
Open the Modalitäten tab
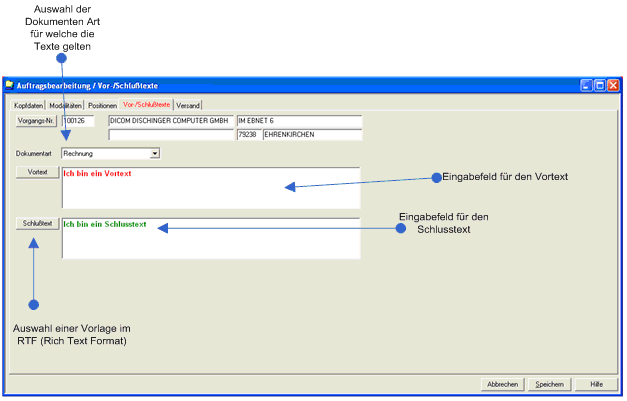pyautogui.click(x=66, y=106)
